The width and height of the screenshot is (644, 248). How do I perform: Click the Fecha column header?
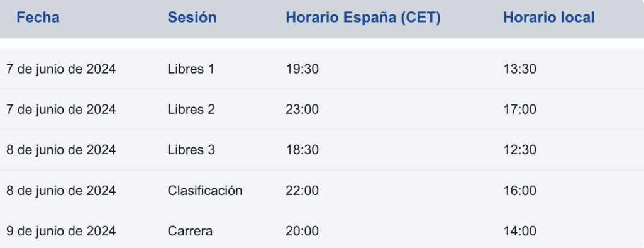coord(38,18)
